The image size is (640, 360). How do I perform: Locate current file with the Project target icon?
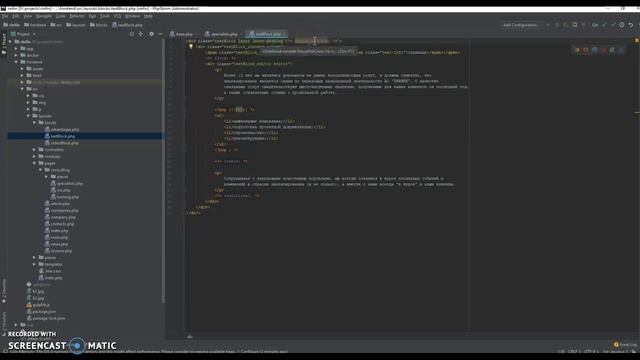[x=131, y=34]
